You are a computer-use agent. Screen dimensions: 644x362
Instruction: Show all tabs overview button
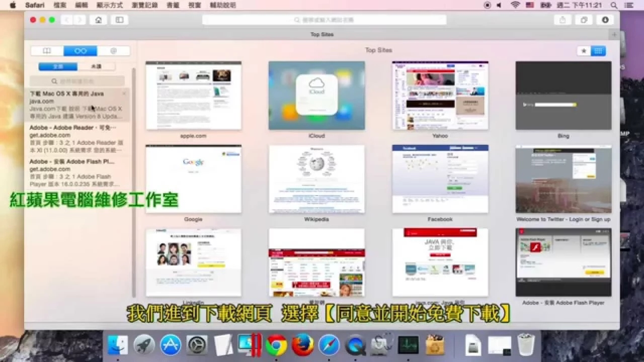pos(584,20)
